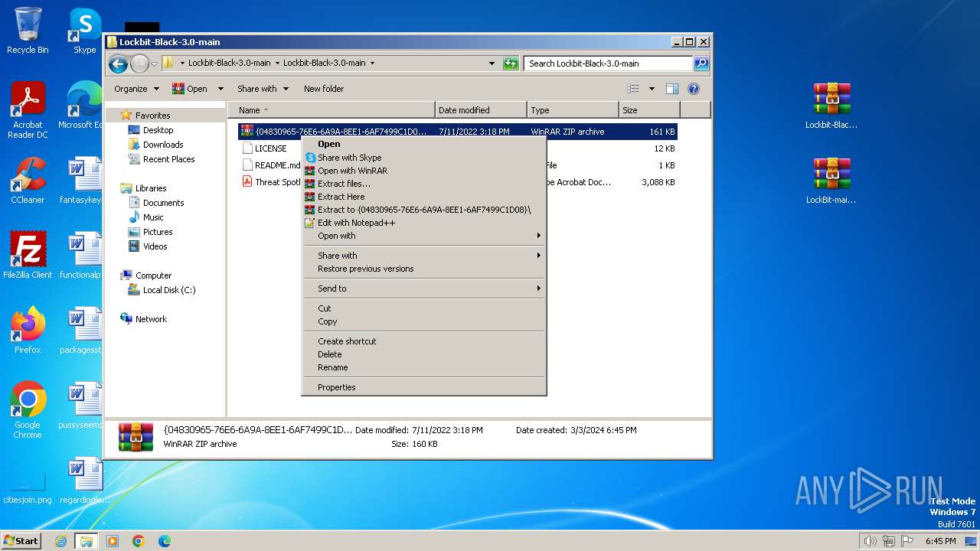Open Acrobat Reader DC desktop shortcut

pos(28,109)
